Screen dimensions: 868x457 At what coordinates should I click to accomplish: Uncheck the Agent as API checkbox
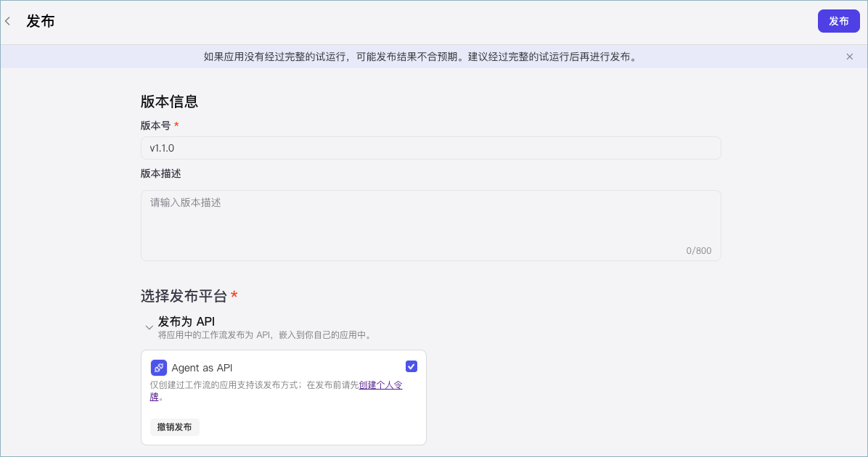412,366
